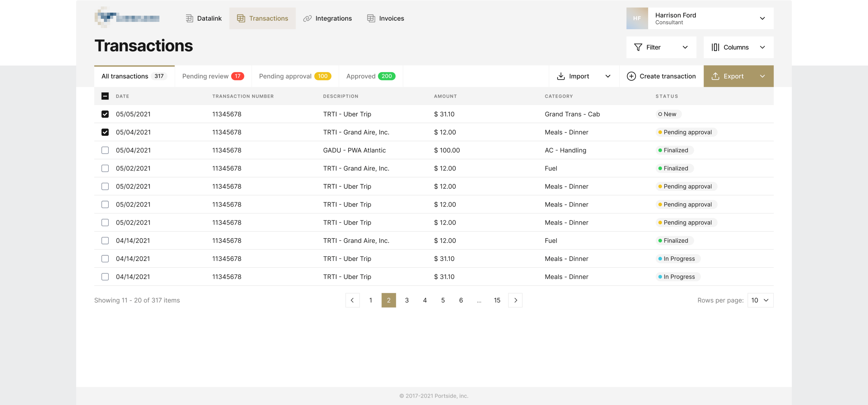Uncheck the 05/05/2021 Uber Trip transaction

pyautogui.click(x=105, y=114)
